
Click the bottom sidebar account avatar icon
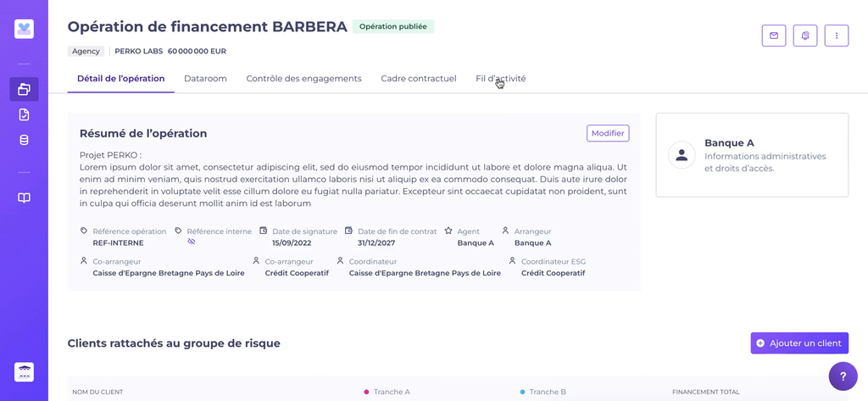click(x=24, y=372)
